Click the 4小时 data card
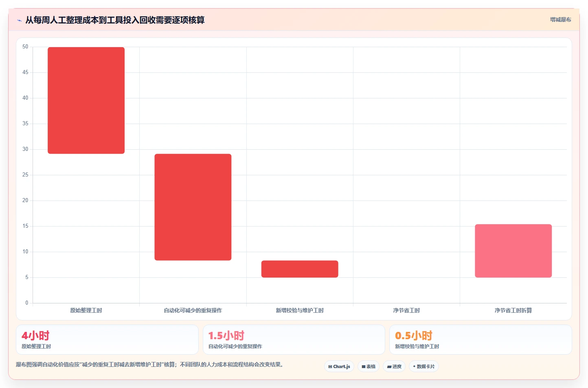The image size is (588, 388). pos(107,340)
